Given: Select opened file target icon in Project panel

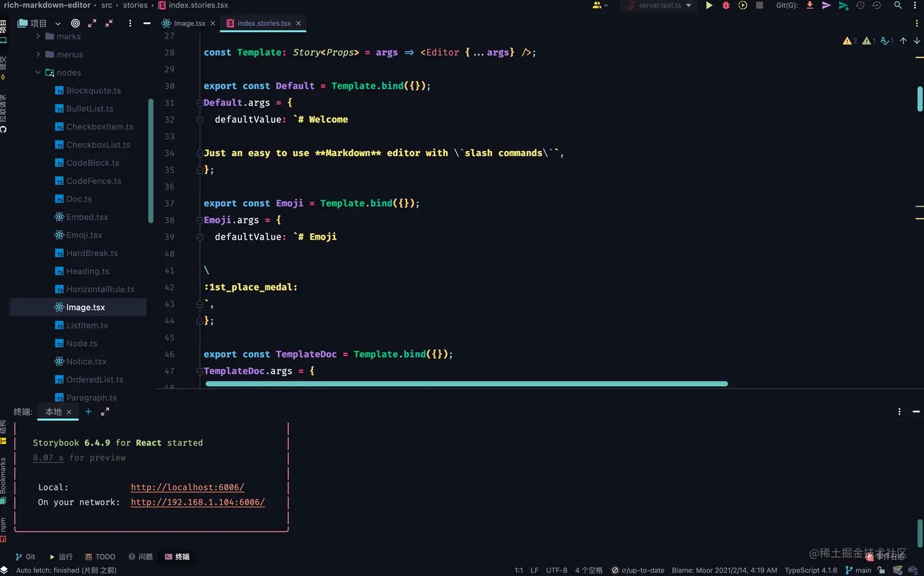Looking at the screenshot, I should click(75, 23).
